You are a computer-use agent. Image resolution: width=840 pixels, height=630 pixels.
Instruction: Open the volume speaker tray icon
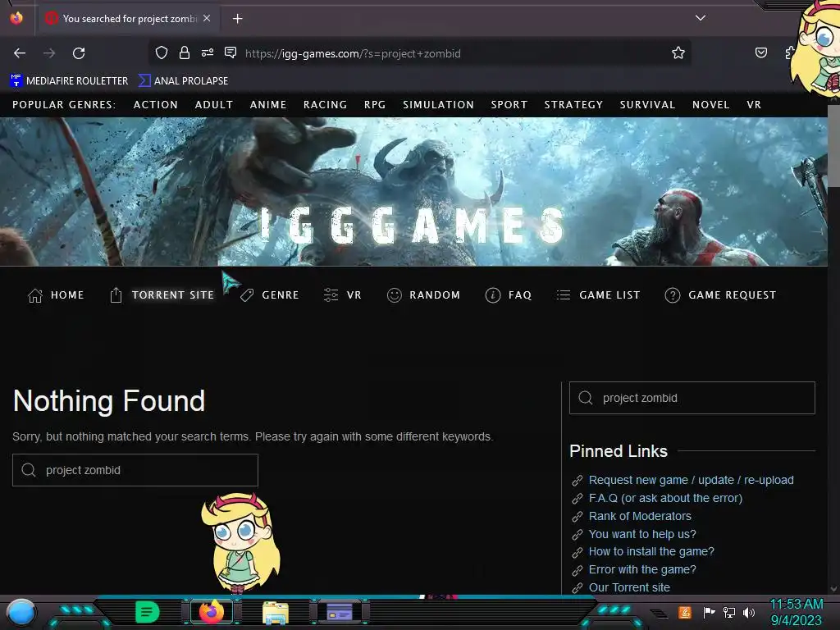pyautogui.click(x=749, y=612)
